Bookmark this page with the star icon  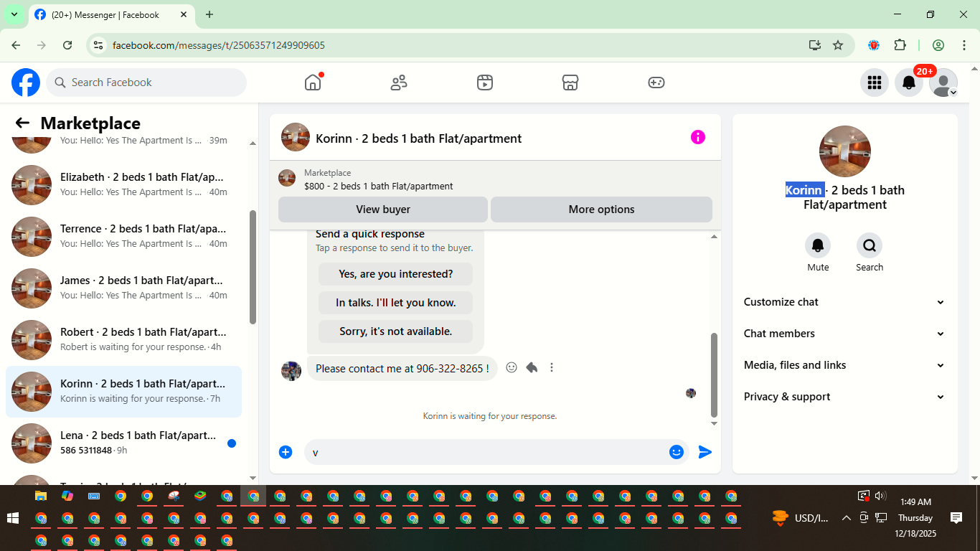point(838,45)
